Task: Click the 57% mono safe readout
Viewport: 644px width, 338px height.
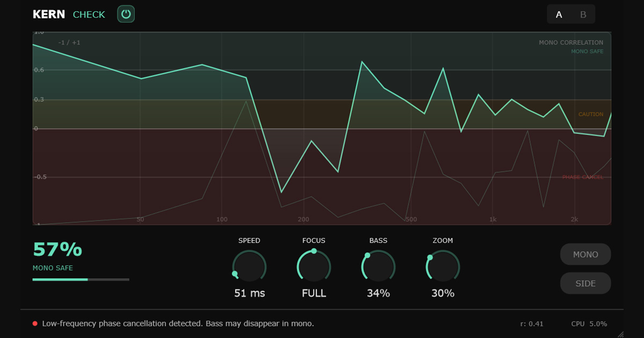Action: [56, 250]
